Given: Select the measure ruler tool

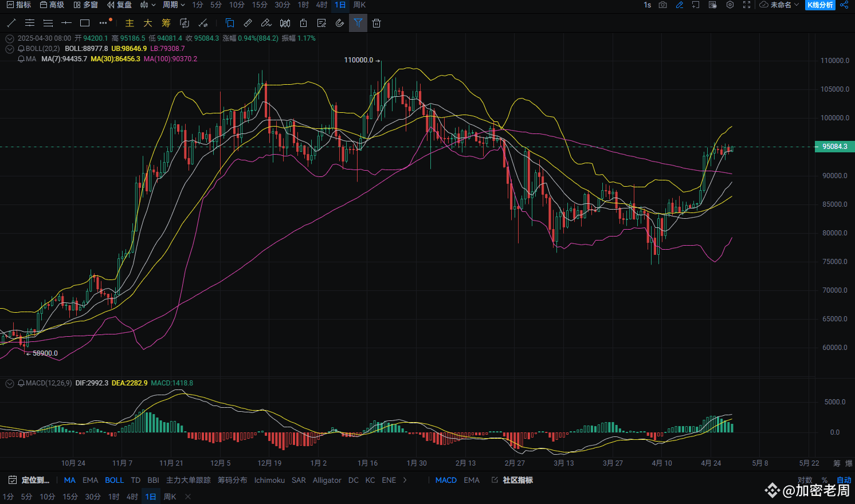Looking at the screenshot, I should pyautogui.click(x=248, y=23).
